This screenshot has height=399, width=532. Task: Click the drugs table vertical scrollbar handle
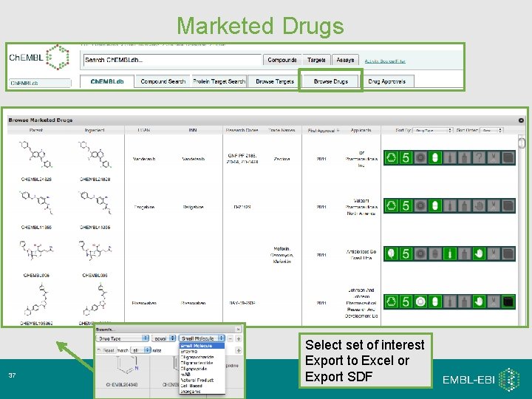(522, 143)
